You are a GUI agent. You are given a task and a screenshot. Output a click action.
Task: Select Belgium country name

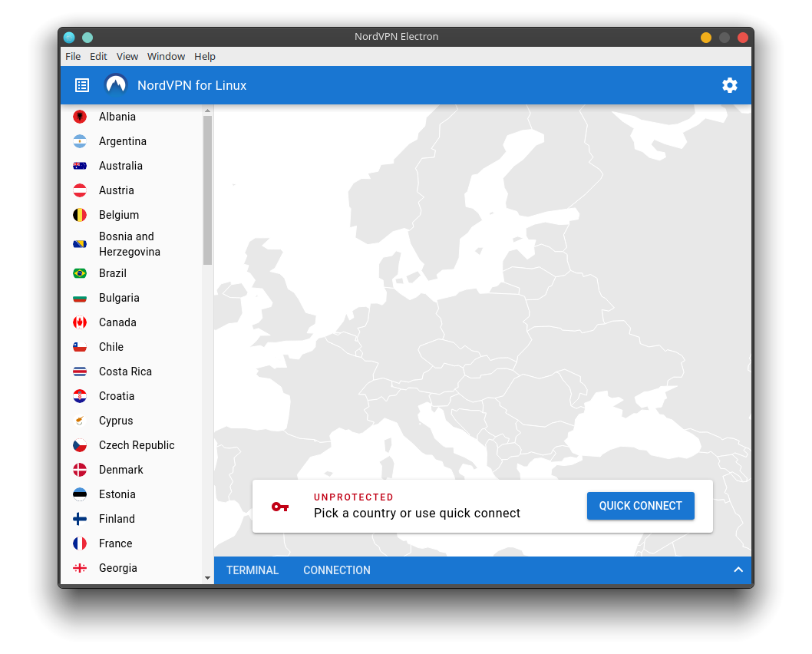(119, 215)
